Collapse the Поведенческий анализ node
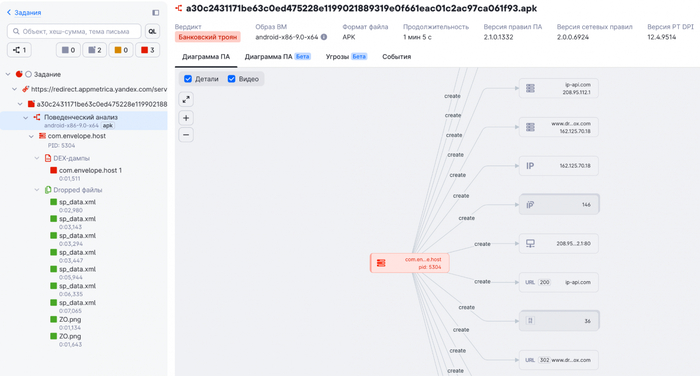Viewport: 700px width, 376px height. pos(26,117)
